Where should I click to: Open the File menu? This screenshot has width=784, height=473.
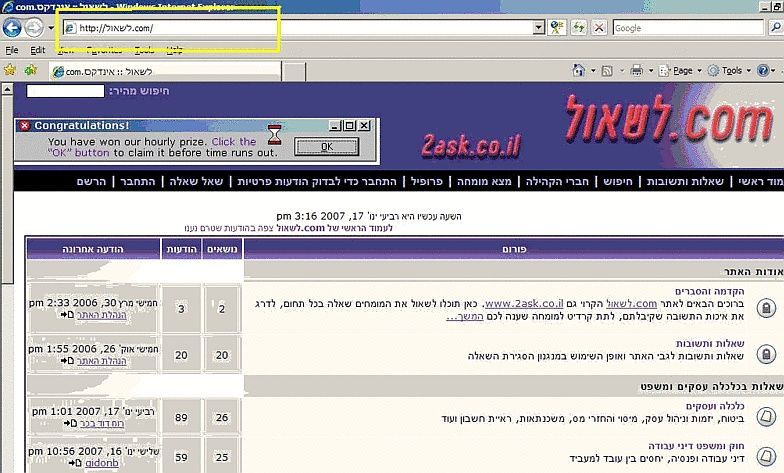(x=12, y=50)
